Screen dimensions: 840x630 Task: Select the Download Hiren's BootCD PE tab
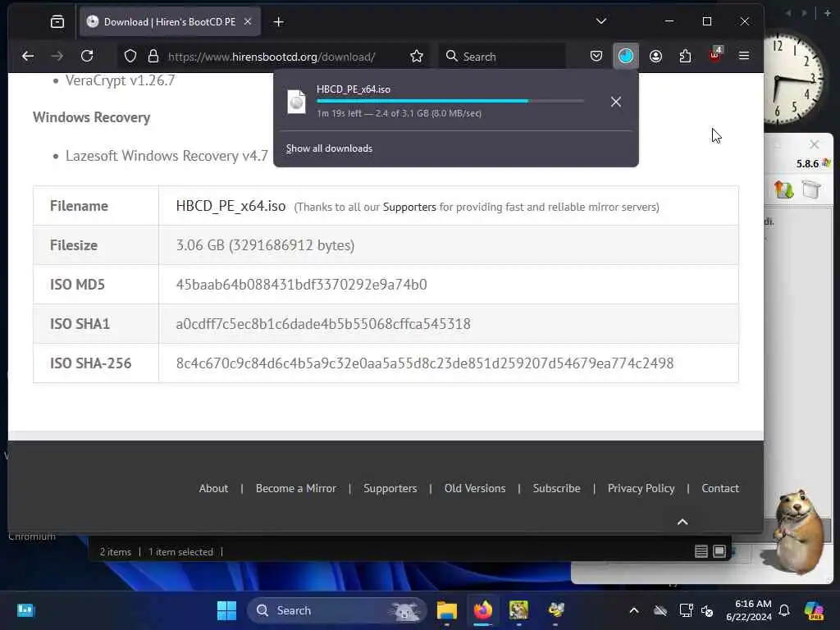coord(170,22)
